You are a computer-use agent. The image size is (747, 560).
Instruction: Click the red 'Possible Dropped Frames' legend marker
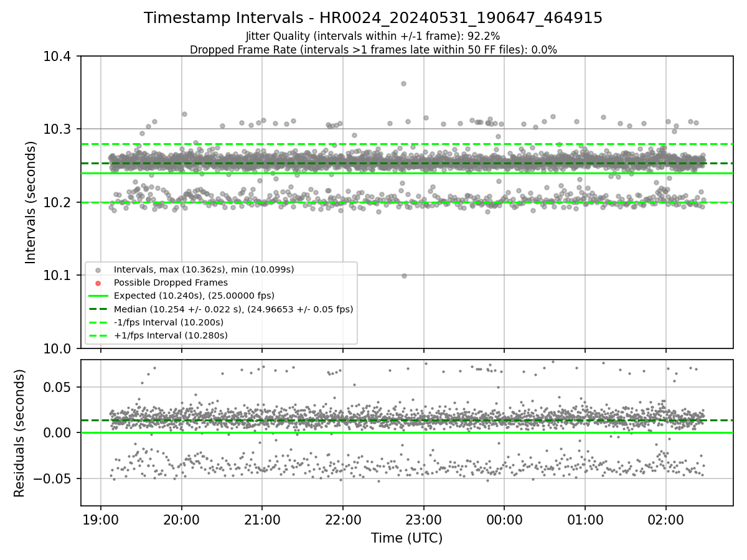98,283
